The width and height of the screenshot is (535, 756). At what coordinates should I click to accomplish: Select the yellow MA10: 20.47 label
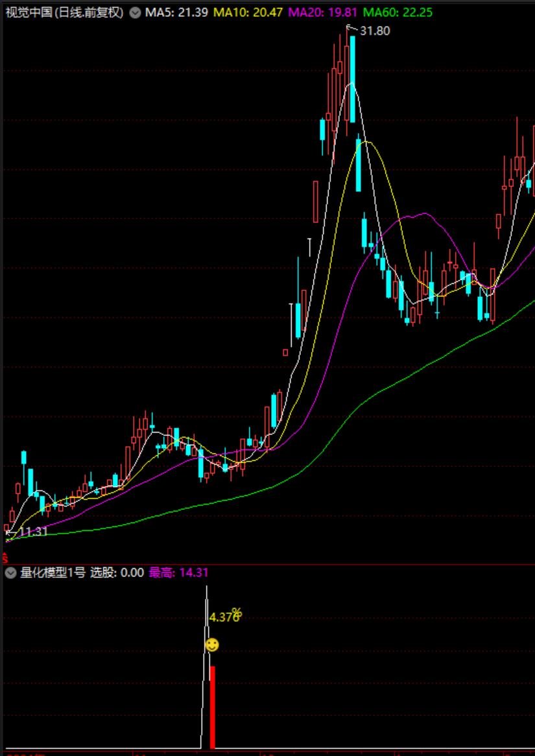tap(248, 12)
